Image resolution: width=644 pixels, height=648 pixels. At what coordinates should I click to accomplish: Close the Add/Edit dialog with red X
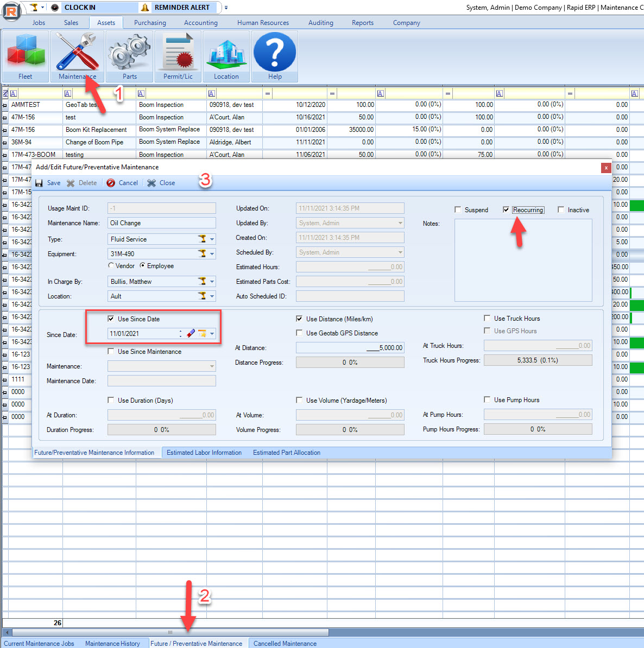[606, 167]
